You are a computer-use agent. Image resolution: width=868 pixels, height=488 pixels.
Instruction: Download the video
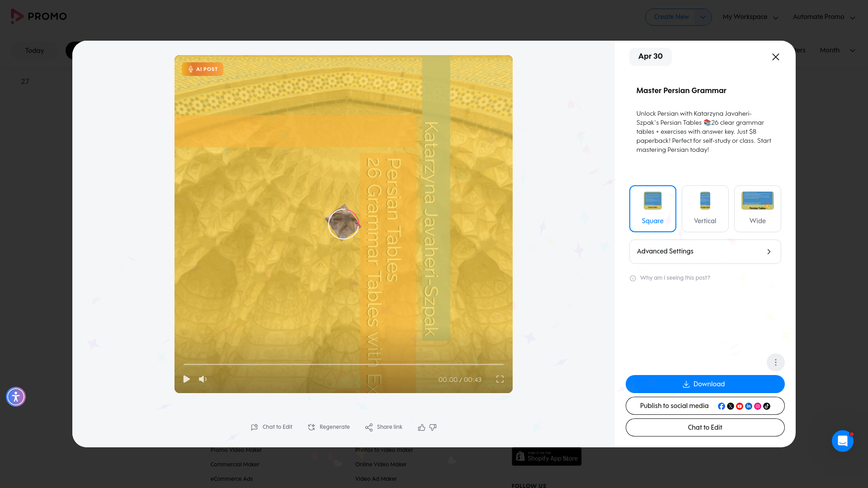[704, 384]
